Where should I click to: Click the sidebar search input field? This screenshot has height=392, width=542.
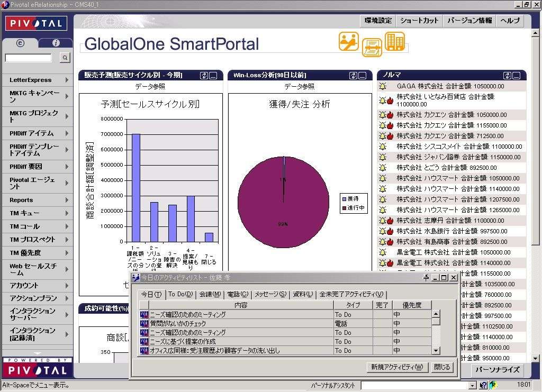point(29,58)
